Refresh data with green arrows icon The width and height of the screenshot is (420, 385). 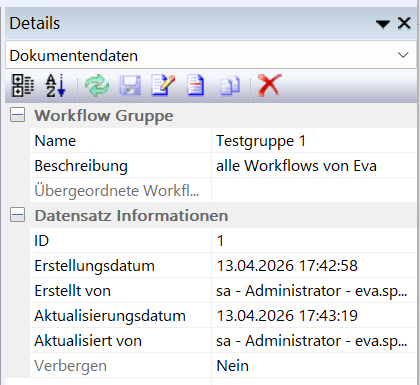coord(97,86)
